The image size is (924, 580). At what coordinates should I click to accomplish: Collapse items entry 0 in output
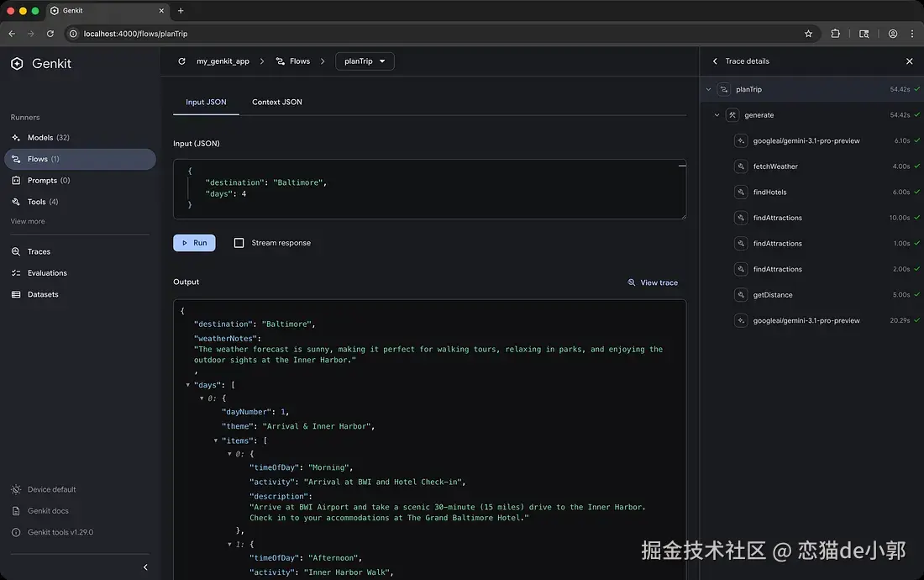click(x=229, y=454)
